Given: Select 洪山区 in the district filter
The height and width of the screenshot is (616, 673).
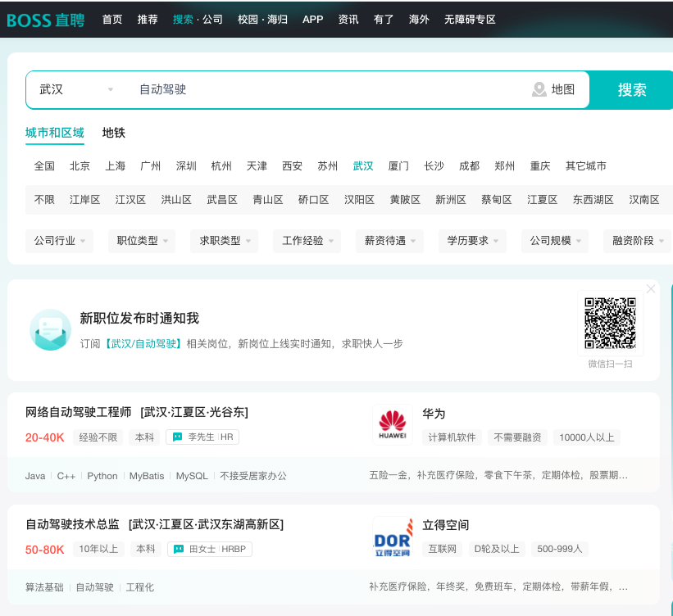Looking at the screenshot, I should click(x=176, y=200).
